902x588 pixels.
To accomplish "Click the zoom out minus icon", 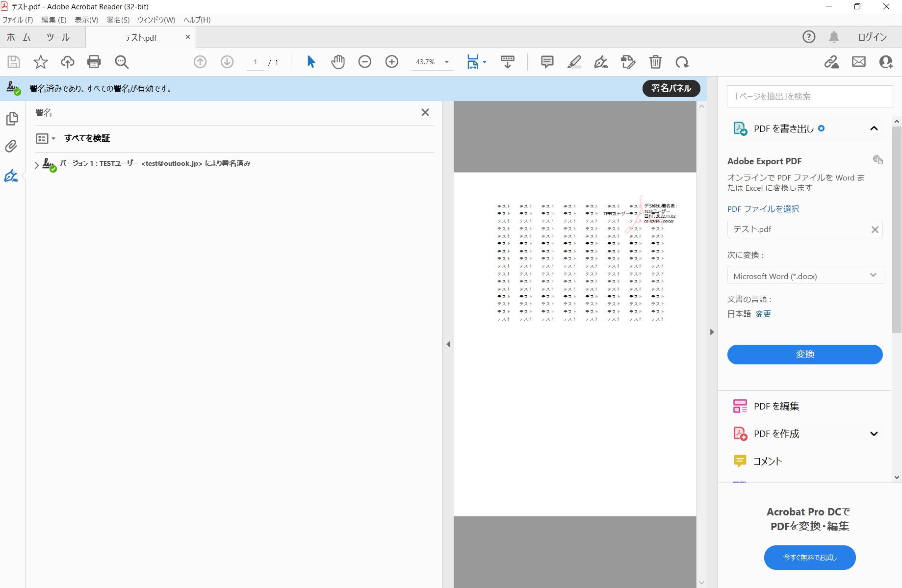I will coord(365,62).
